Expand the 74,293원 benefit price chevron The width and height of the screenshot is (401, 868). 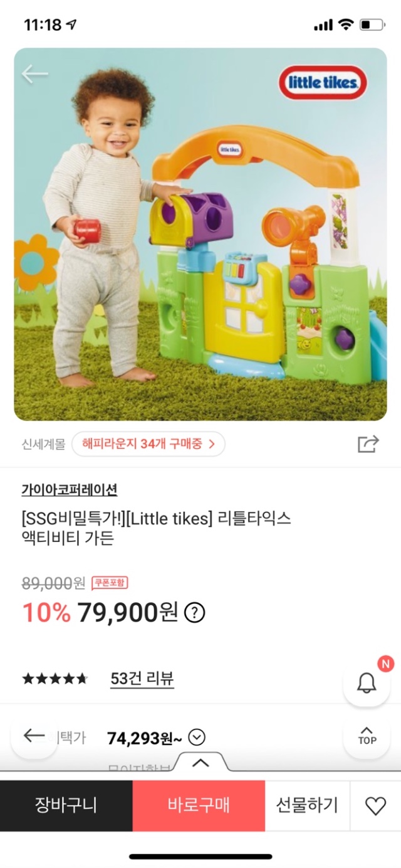(x=197, y=738)
